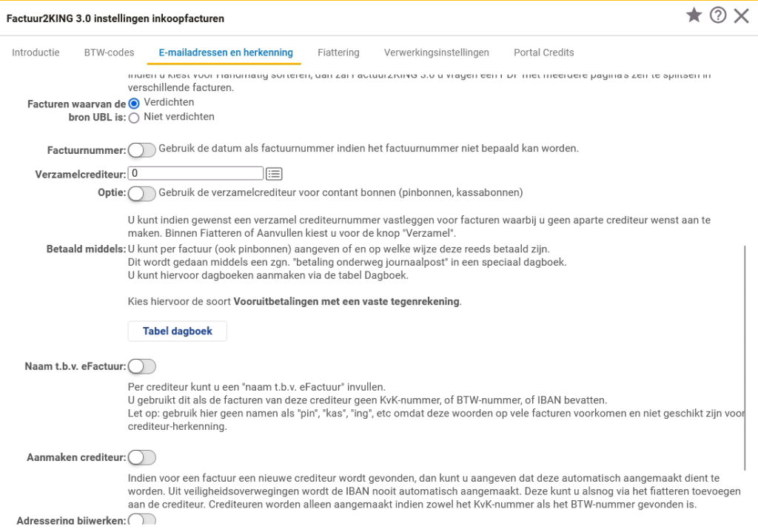Toggle the Adressering bijwerken switch

pyautogui.click(x=141, y=520)
